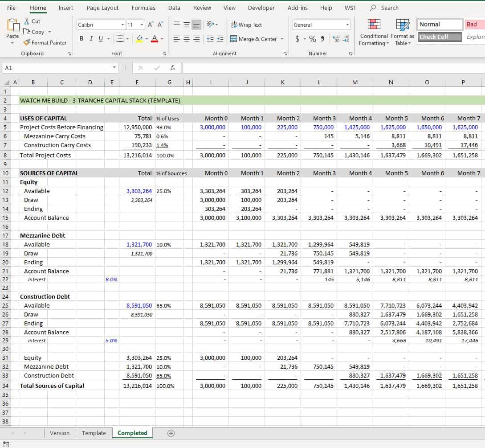Apply Percent Style to cells
The image size is (485, 448).
(312, 39)
